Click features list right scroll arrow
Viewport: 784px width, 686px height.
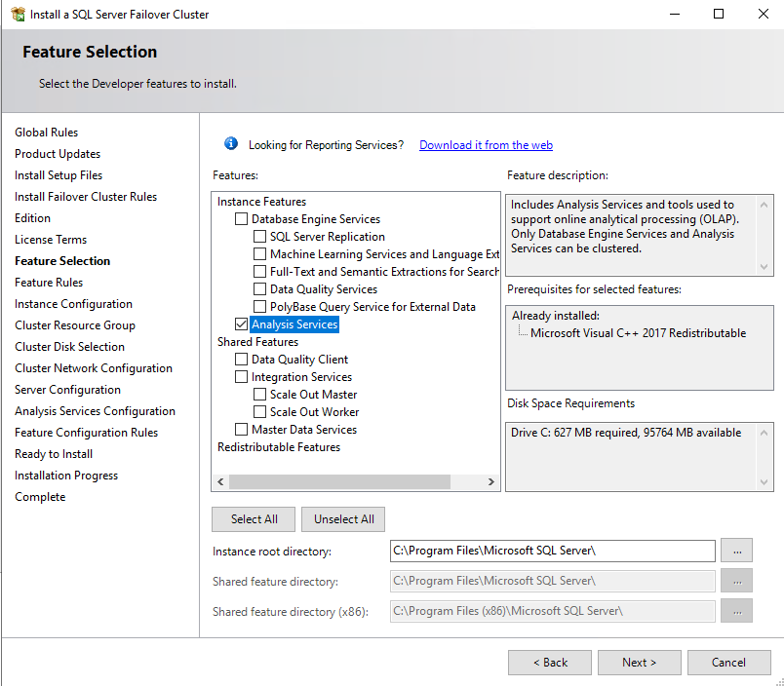(x=491, y=481)
